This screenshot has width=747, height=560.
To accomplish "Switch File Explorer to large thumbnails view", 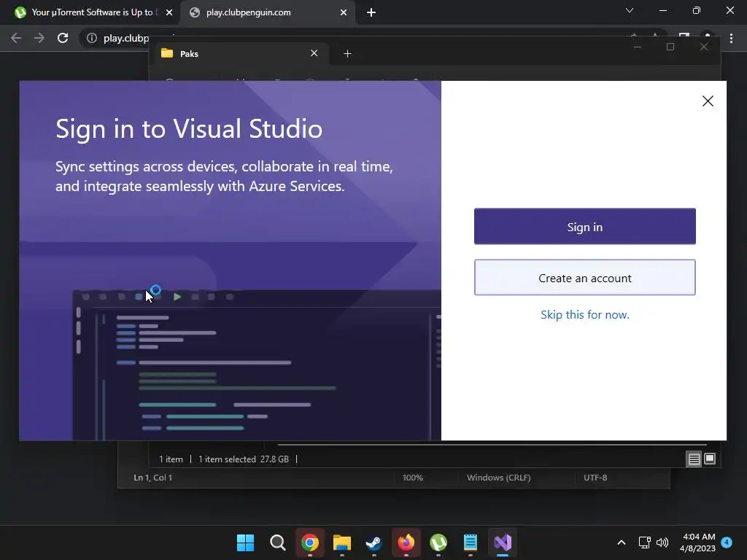I will [x=709, y=459].
